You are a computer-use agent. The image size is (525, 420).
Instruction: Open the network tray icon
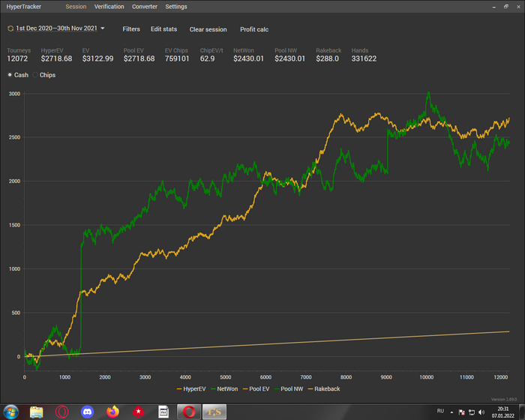(472, 412)
